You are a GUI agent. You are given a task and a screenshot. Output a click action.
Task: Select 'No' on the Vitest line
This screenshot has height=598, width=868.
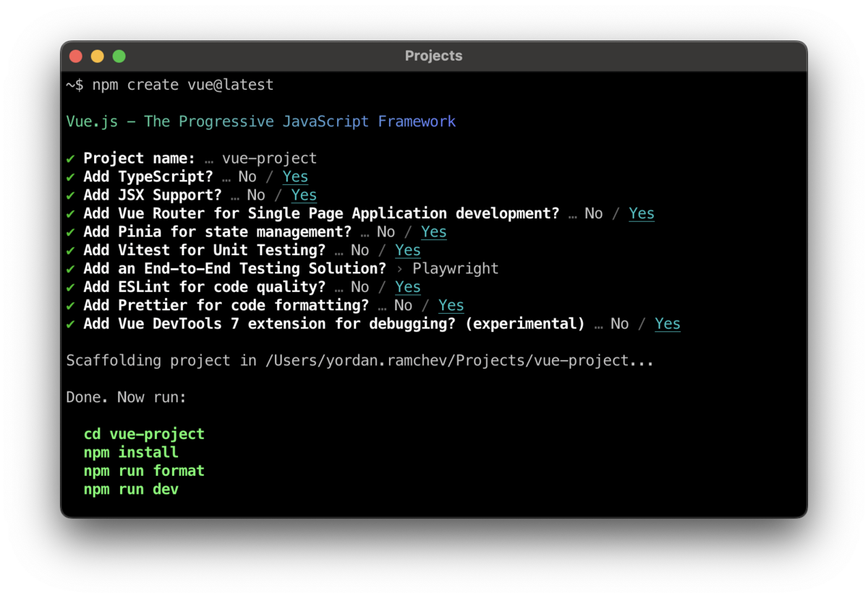point(360,250)
